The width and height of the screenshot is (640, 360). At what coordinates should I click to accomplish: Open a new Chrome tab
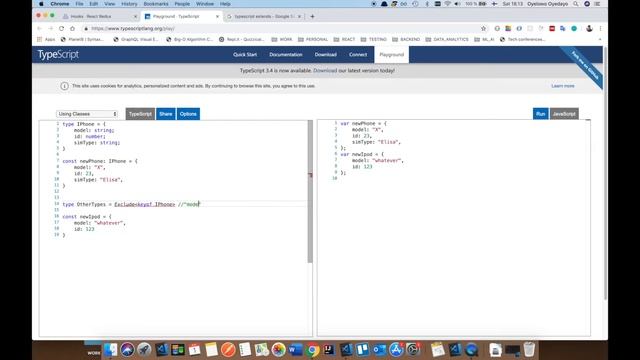tap(312, 16)
